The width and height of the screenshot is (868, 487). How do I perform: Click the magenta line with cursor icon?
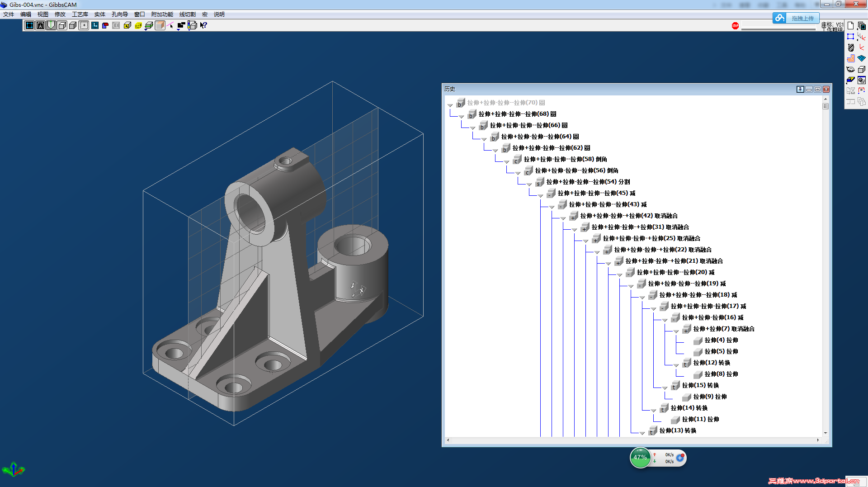point(170,25)
